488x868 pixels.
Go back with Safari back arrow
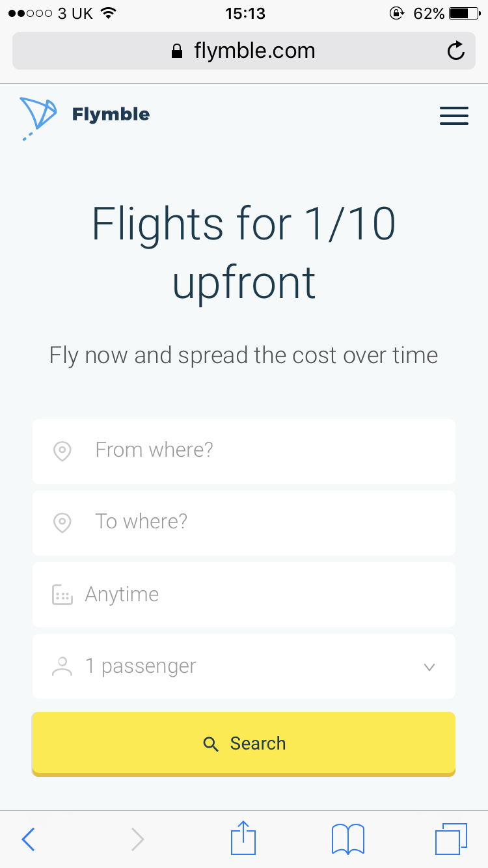(x=28, y=839)
